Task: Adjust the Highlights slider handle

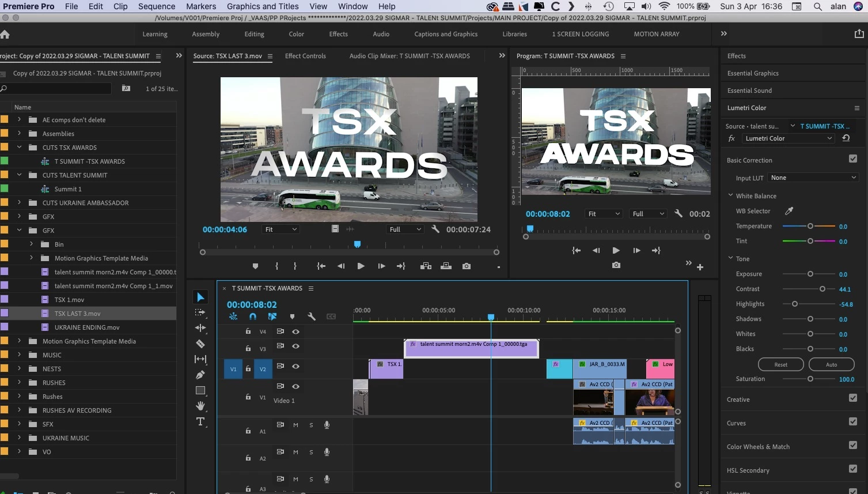Action: tap(795, 304)
